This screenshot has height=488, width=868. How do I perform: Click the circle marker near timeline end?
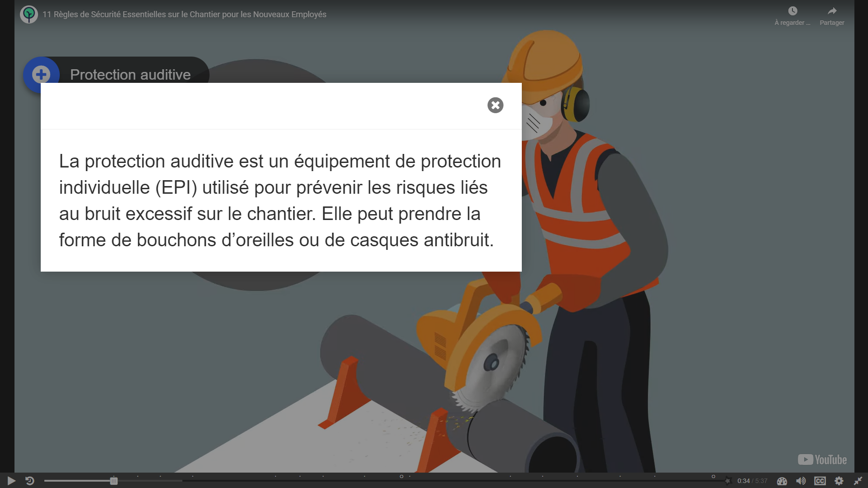click(714, 476)
